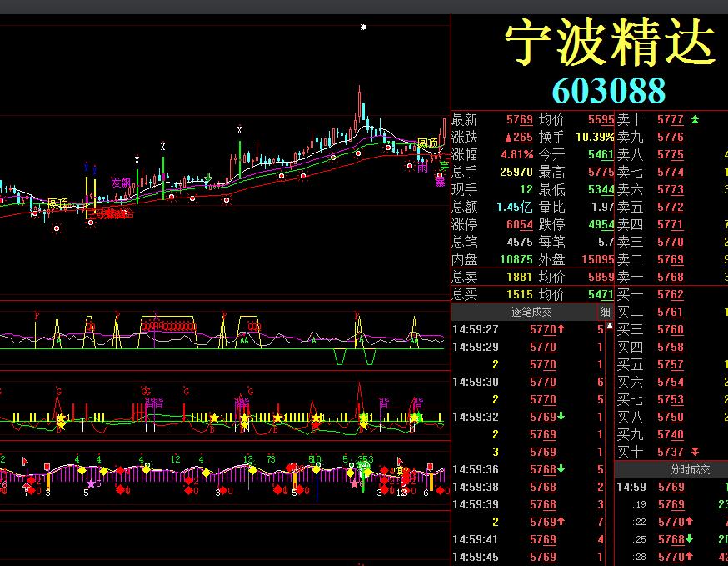
Task: Click the 涨停 price 6054
Action: tap(520, 224)
